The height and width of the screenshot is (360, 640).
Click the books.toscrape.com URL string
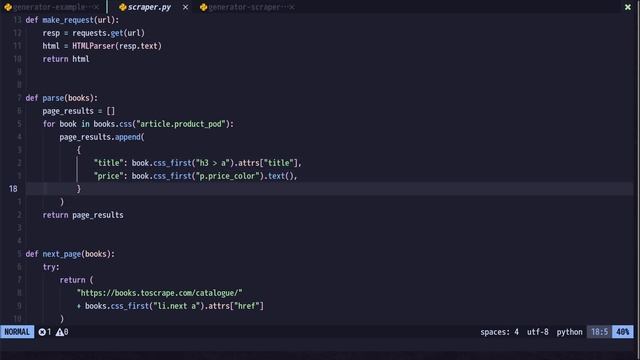coord(160,293)
